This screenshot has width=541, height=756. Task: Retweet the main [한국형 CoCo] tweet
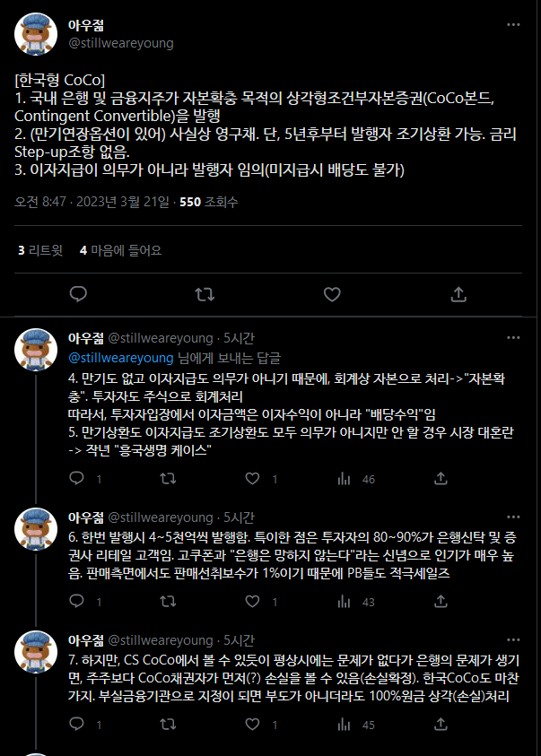click(x=205, y=293)
